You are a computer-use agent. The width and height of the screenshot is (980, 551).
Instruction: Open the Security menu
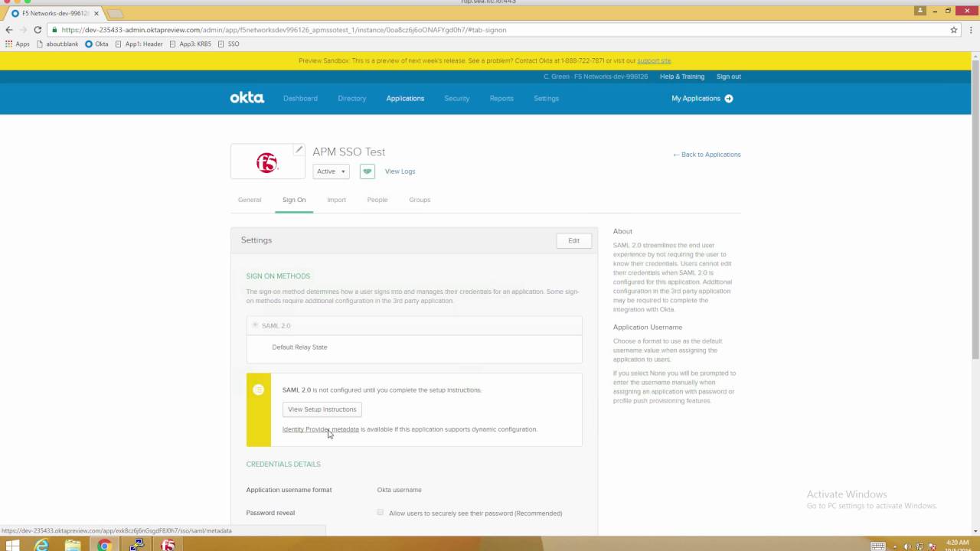[x=457, y=98]
